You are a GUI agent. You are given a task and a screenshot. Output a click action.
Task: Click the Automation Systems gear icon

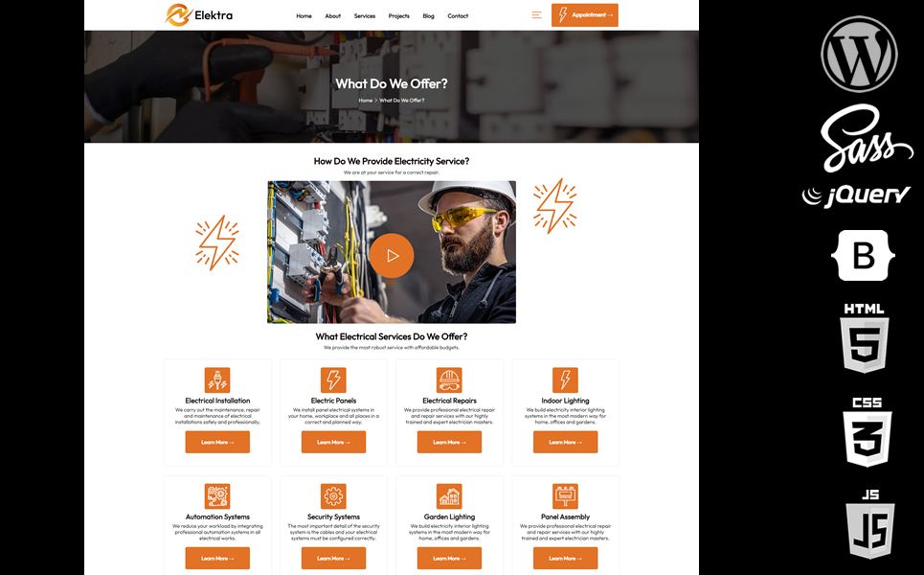pyautogui.click(x=217, y=495)
